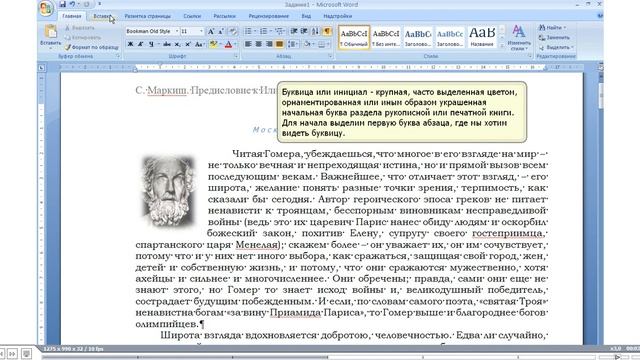
Task: Open the Вид ribbon tab
Action: (306, 16)
